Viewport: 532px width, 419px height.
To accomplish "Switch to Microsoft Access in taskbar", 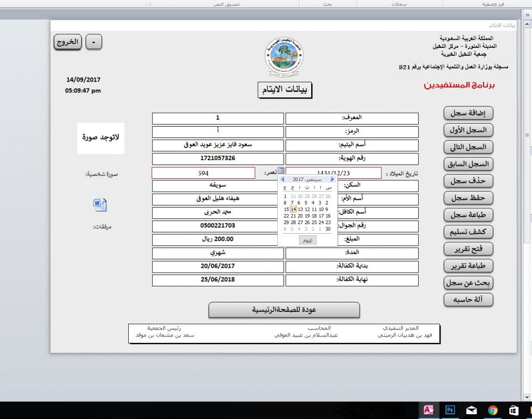I will (429, 410).
